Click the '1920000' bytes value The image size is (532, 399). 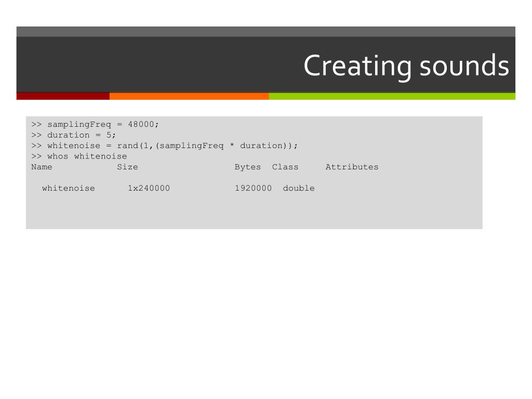253,188
